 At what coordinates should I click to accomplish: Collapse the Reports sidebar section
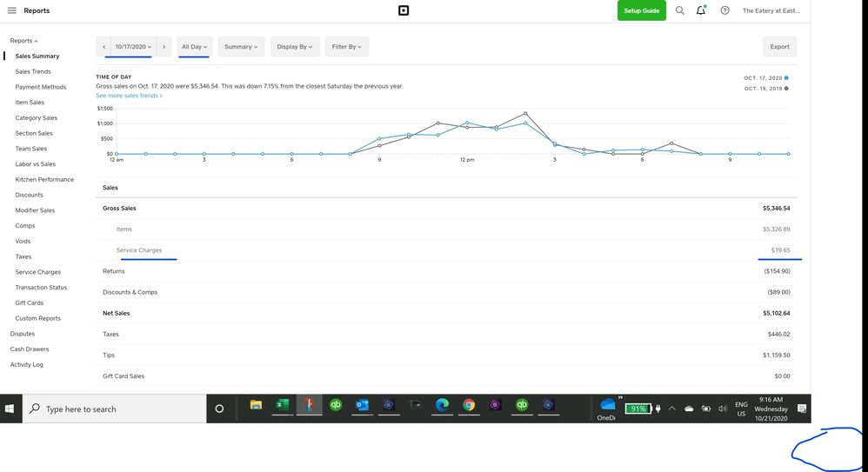[x=24, y=41]
